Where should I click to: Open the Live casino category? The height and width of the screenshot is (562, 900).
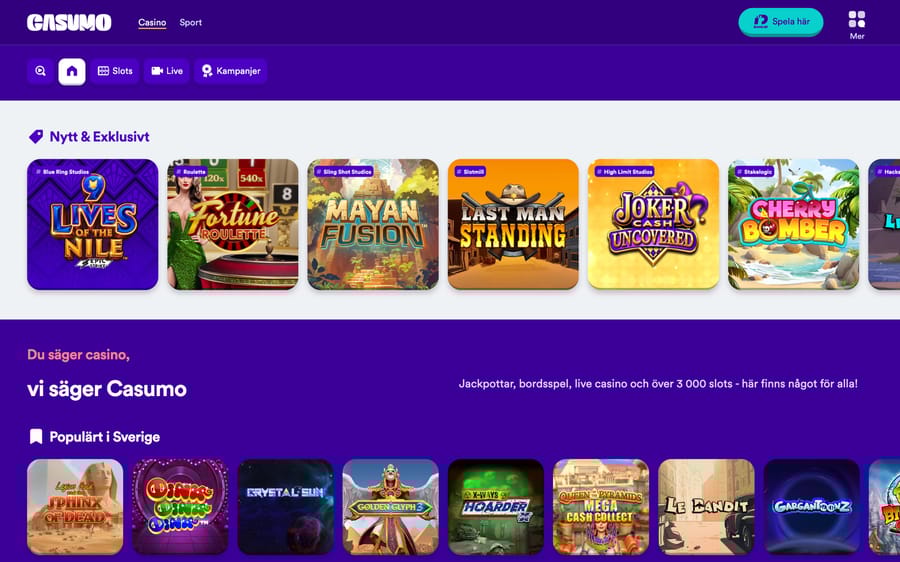tap(166, 71)
